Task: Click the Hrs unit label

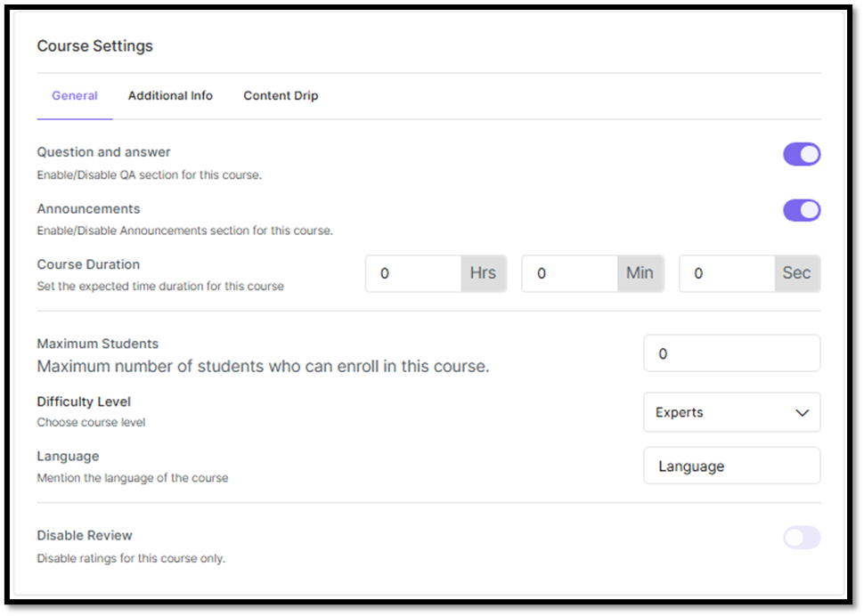Action: pyautogui.click(x=483, y=273)
